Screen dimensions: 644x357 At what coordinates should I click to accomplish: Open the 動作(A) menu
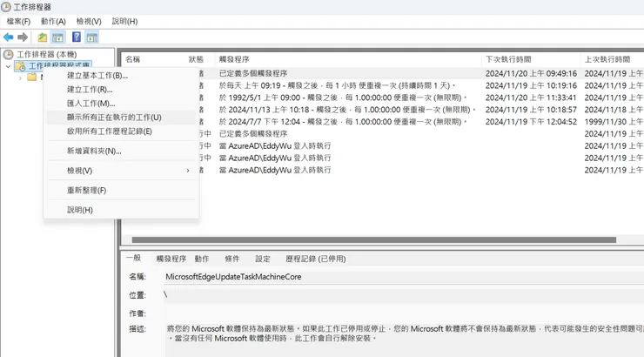coord(53,22)
